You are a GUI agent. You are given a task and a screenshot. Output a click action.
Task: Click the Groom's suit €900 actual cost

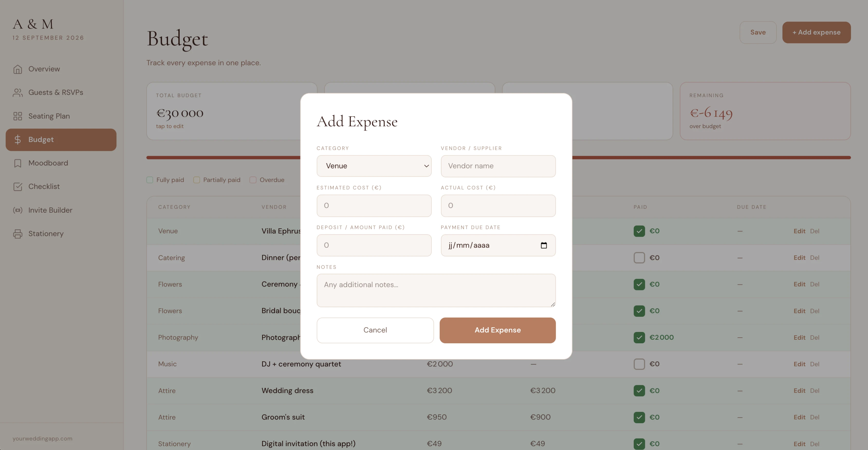tap(540, 417)
